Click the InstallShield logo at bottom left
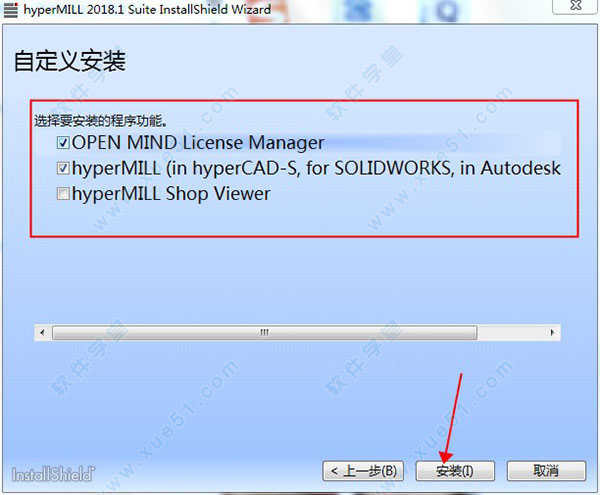This screenshot has width=600, height=495. point(53,472)
